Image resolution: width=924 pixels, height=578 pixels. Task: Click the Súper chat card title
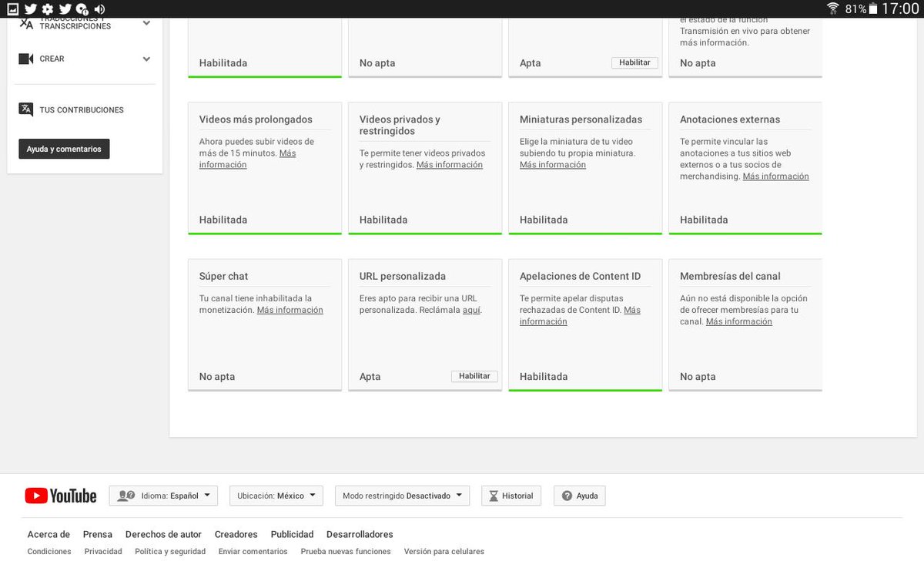[x=223, y=276]
